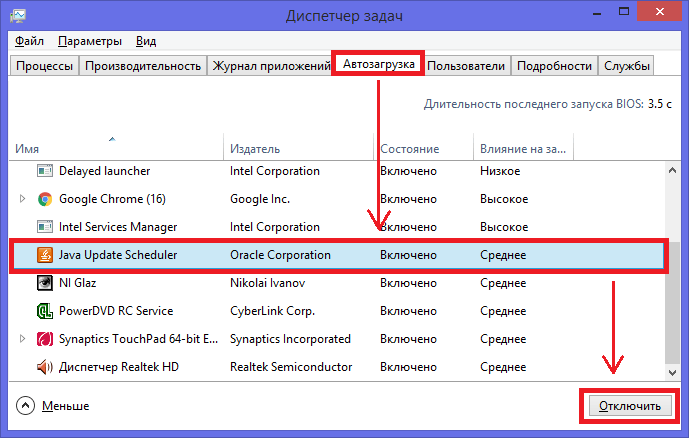Click Включено status for NI Glaz
The width and height of the screenshot is (689, 438).
[x=408, y=283]
